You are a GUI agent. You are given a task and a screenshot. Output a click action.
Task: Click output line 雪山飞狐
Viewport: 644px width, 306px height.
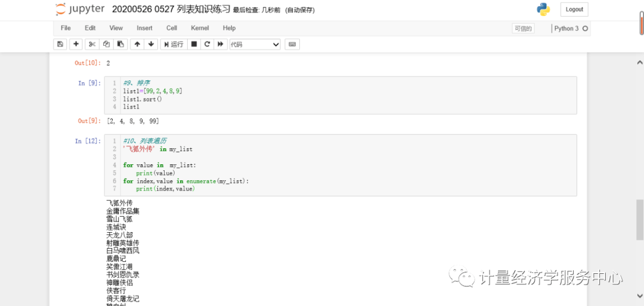click(x=119, y=219)
